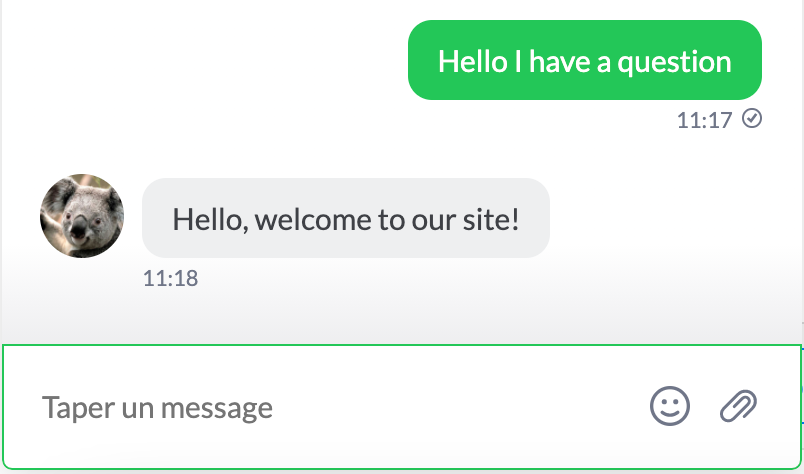Click the 11:17 sent message timestamp

[x=705, y=121]
